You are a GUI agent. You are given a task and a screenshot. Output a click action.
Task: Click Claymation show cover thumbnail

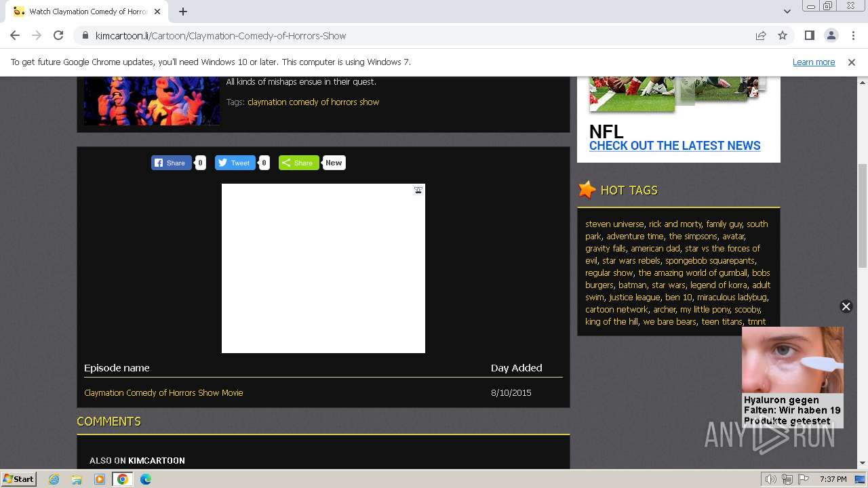click(x=152, y=100)
